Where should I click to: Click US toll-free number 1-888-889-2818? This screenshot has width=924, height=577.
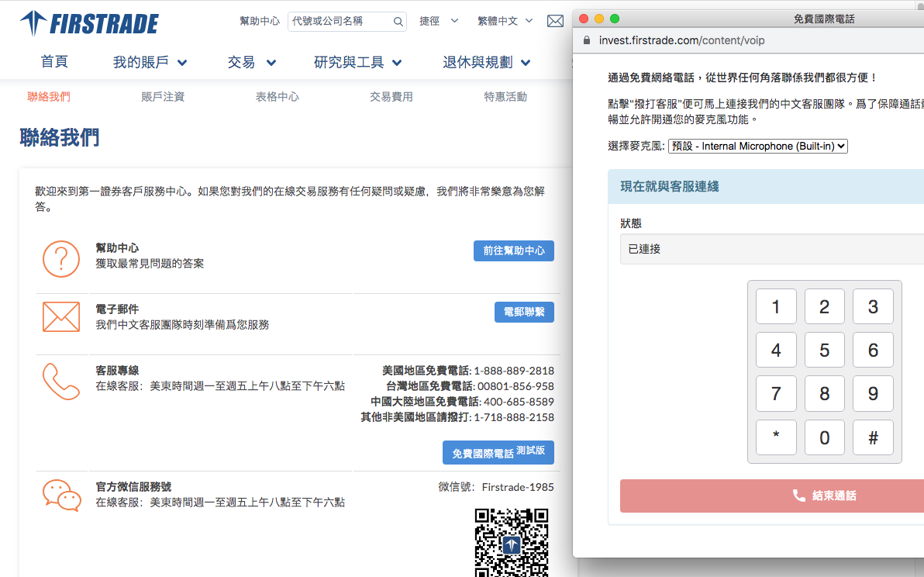click(514, 371)
